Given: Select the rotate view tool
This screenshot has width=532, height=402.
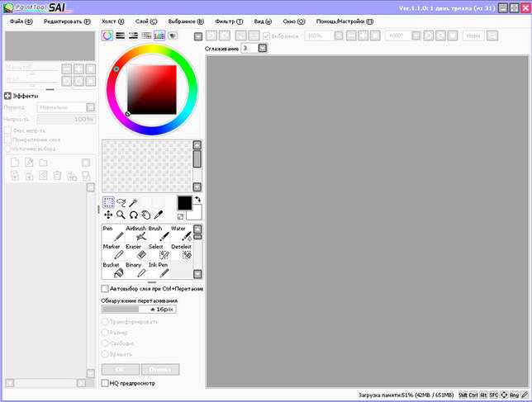Looking at the screenshot, I should pos(133,215).
